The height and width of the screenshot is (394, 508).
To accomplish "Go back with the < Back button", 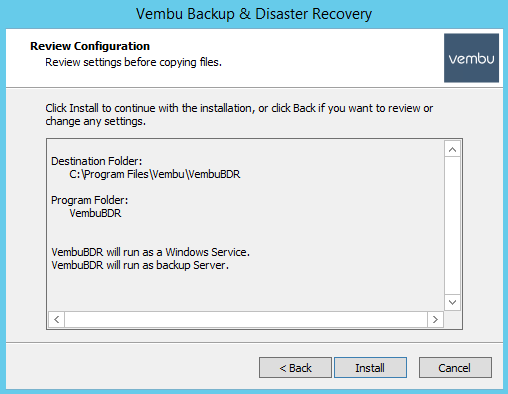I will click(295, 368).
